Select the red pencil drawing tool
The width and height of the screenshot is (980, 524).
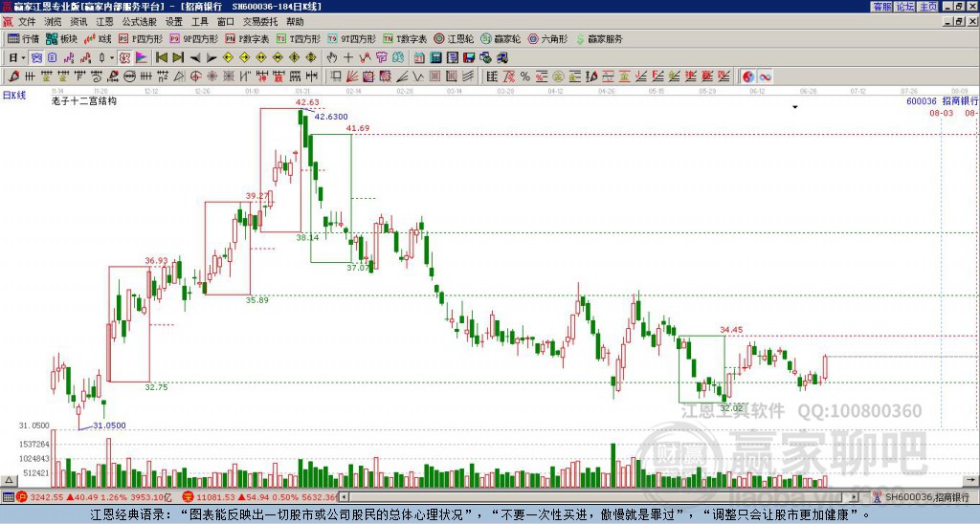click(x=13, y=76)
